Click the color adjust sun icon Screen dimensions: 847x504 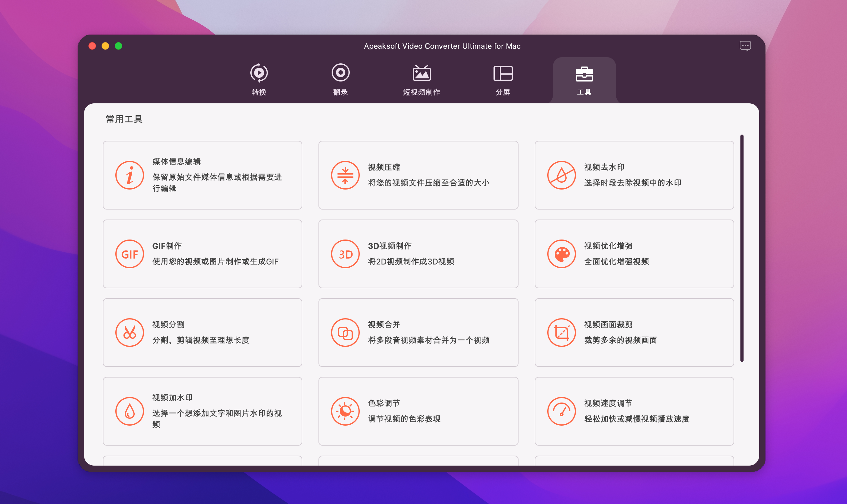coord(345,411)
